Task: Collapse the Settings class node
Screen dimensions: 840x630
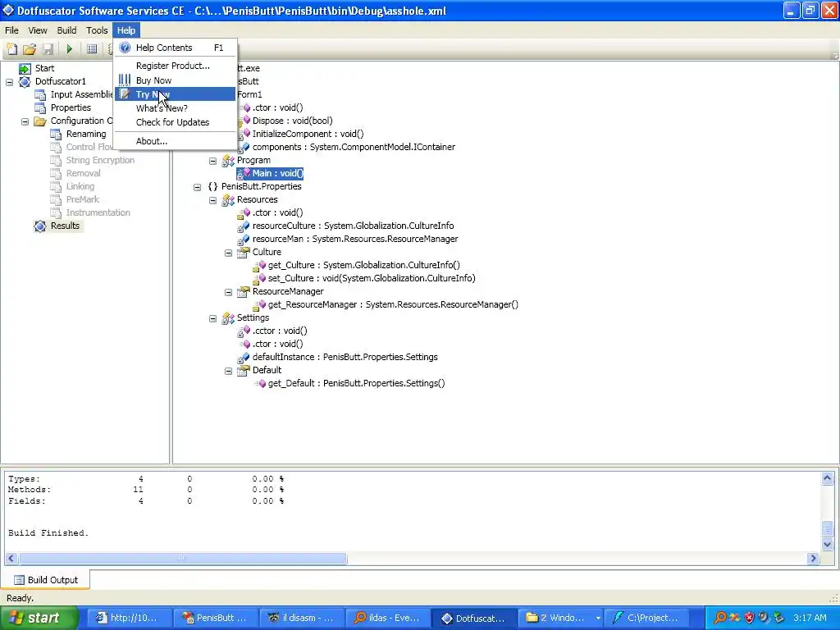Action: tap(212, 319)
